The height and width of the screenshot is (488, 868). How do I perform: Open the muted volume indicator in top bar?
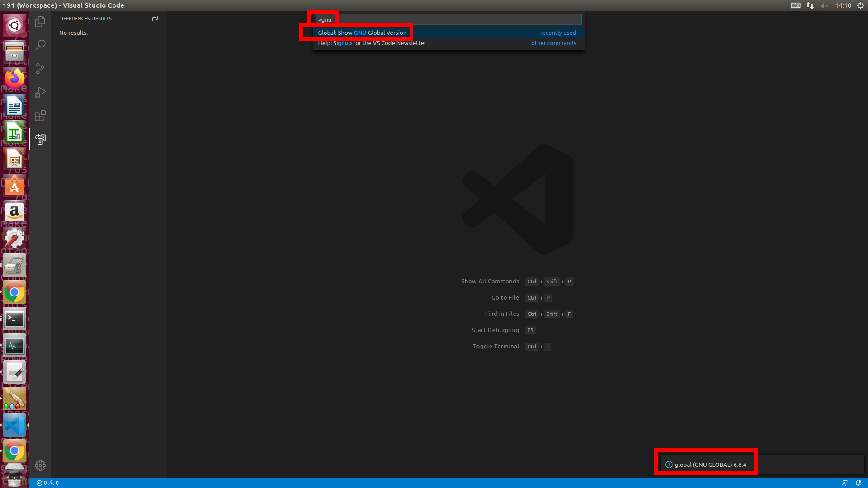click(824, 5)
